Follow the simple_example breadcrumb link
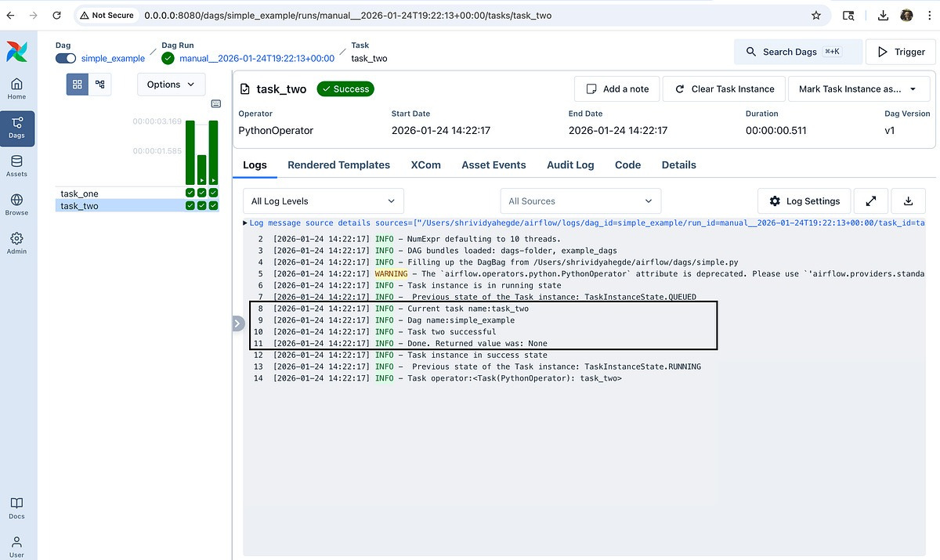 tap(113, 58)
